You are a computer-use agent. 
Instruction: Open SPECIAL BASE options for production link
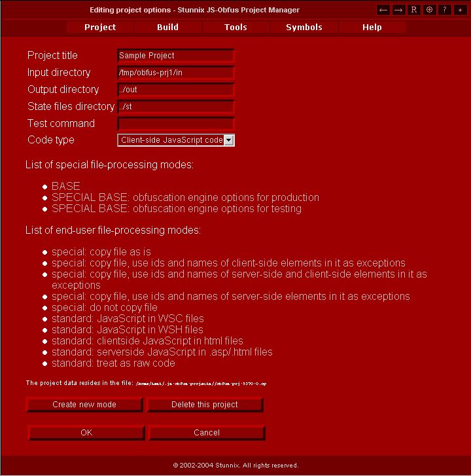pos(185,198)
